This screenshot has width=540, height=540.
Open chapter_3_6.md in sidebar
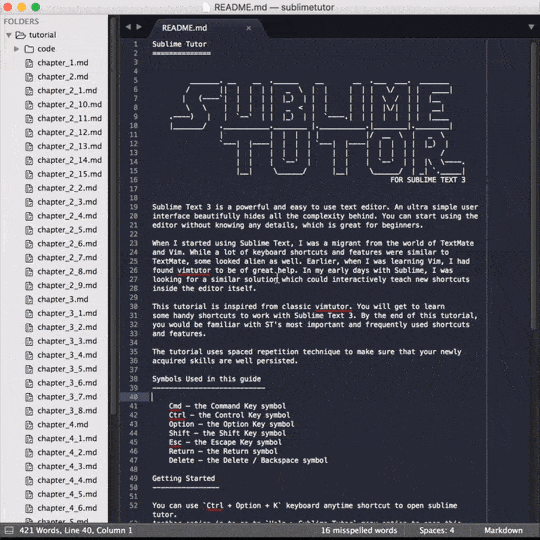[67, 383]
